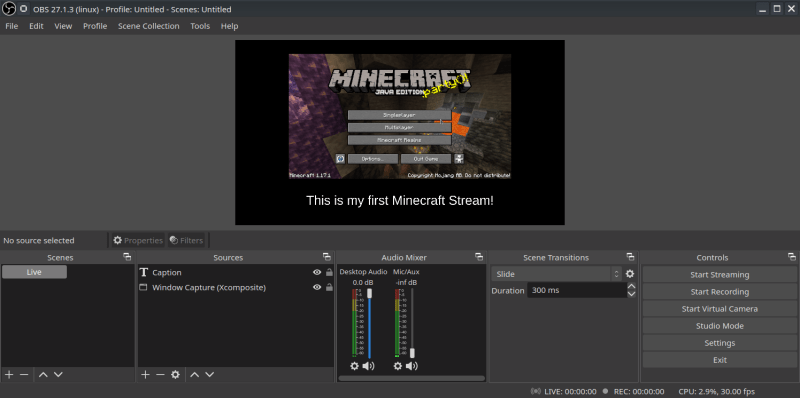The height and width of the screenshot is (398, 800).
Task: Increase transition duration with up arrow
Action: tap(631, 287)
